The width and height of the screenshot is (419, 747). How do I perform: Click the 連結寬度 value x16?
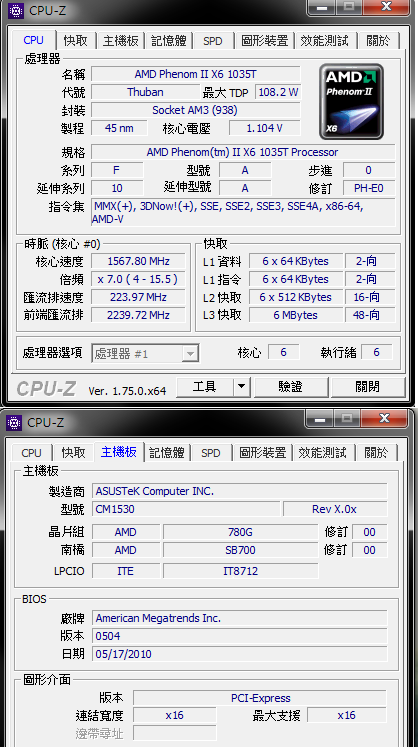point(175,715)
